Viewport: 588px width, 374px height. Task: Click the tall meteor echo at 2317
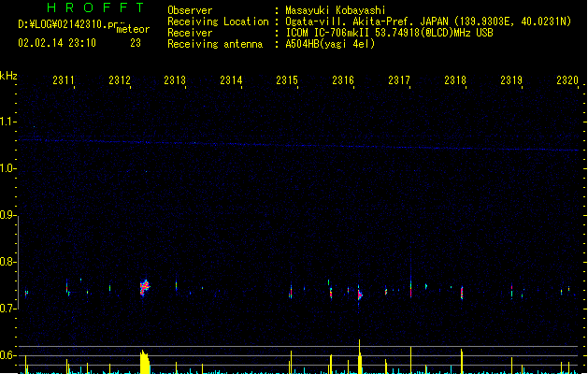pyautogui.click(x=411, y=287)
